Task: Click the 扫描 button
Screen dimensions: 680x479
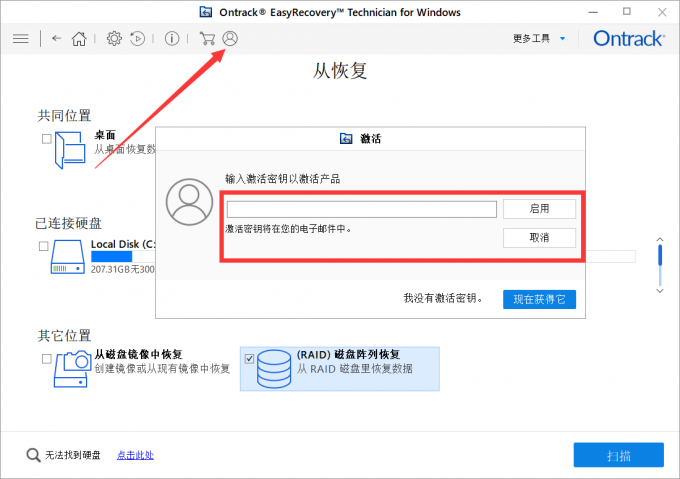Action: pos(618,455)
